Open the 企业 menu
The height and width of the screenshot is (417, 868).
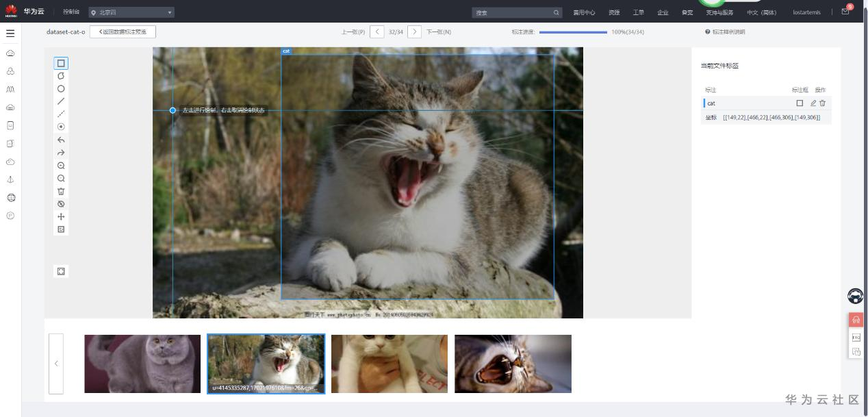tap(663, 12)
